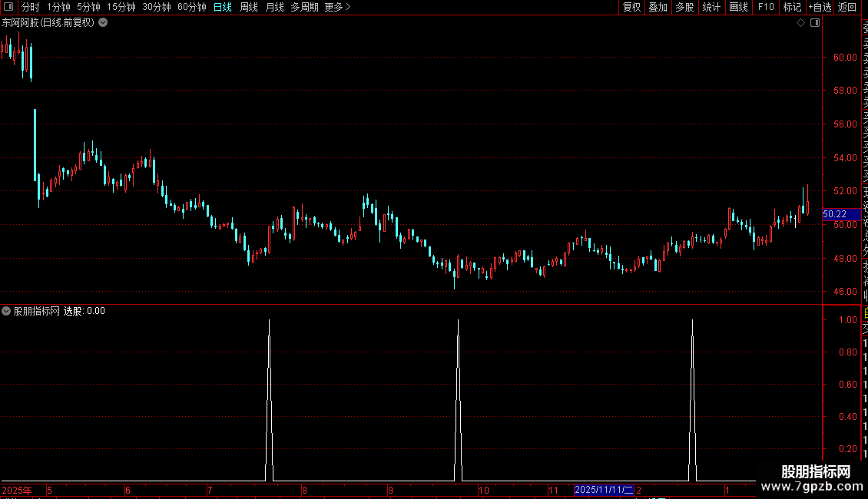The image size is (868, 499).
Task: Switch to 1分钟 period tab
Action: pyautogui.click(x=58, y=7)
